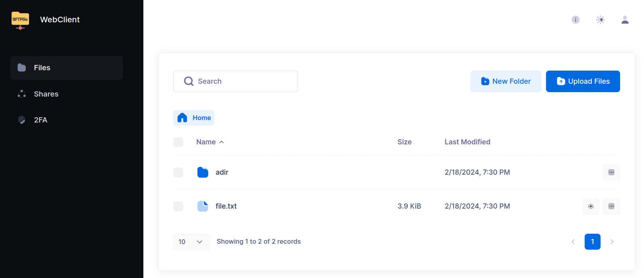Viewport: 644px width, 278px height.
Task: Open the actions menu for file.txt
Action: tap(611, 206)
